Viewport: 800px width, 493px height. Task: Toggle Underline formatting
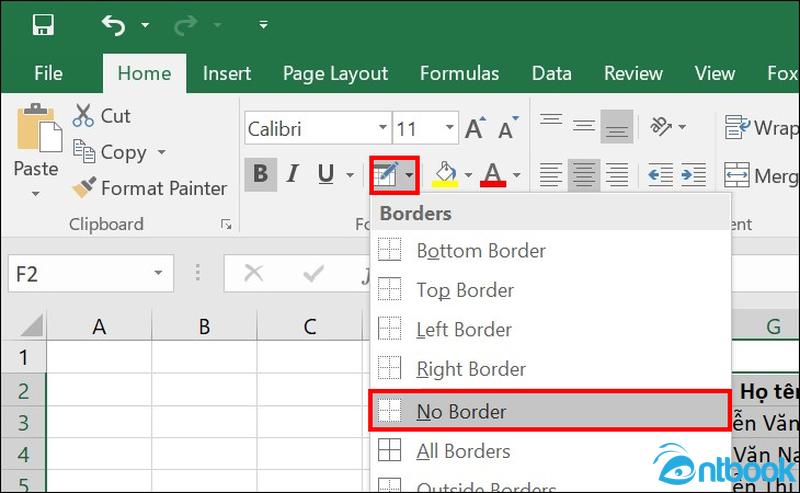(326, 174)
